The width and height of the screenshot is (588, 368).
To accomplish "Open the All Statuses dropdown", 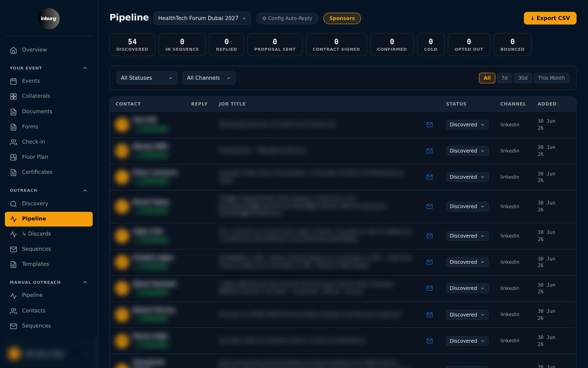I will (x=147, y=78).
